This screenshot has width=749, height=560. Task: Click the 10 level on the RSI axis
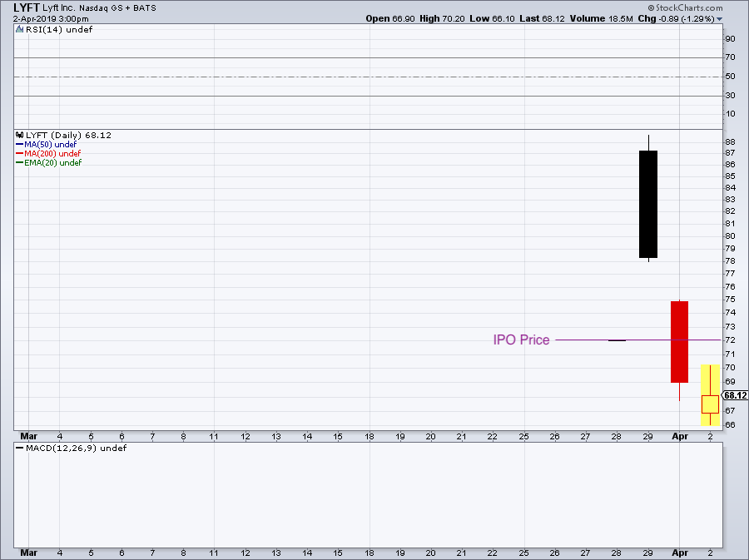click(x=730, y=114)
